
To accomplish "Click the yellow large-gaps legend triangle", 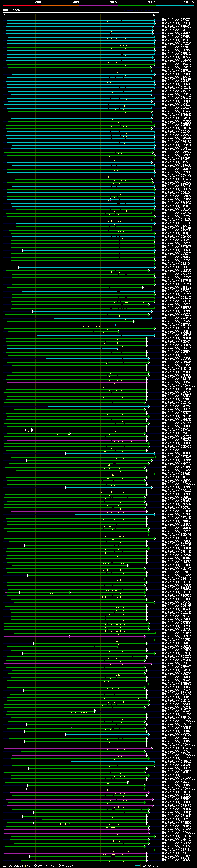I will click(x=25, y=865).
